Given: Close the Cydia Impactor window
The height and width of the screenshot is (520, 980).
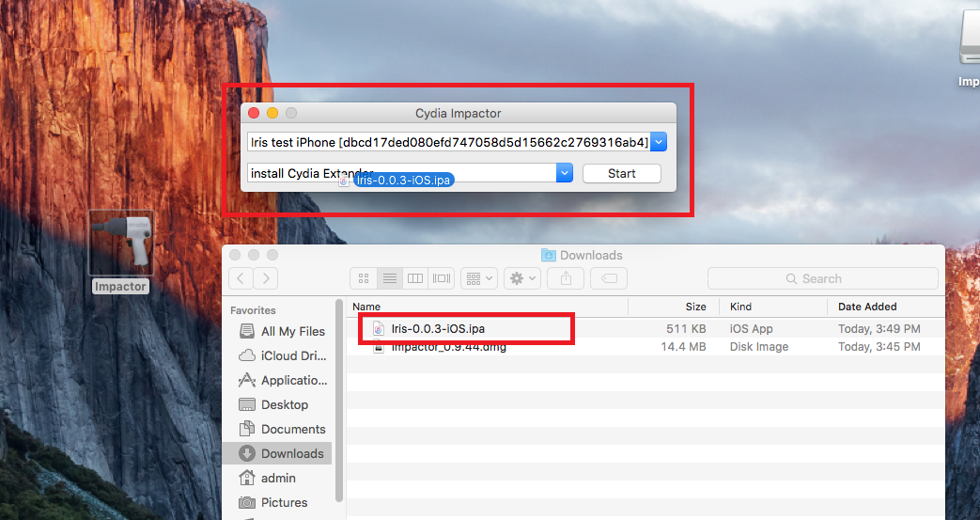Looking at the screenshot, I should click(254, 113).
